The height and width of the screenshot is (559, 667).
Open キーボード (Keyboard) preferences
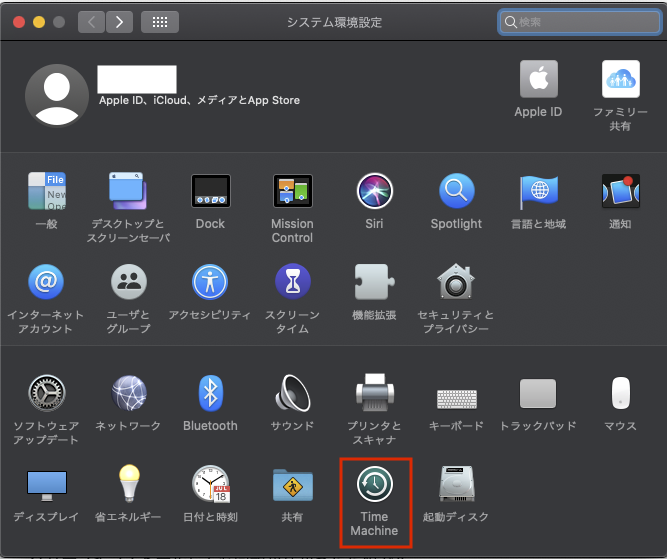[x=456, y=399]
